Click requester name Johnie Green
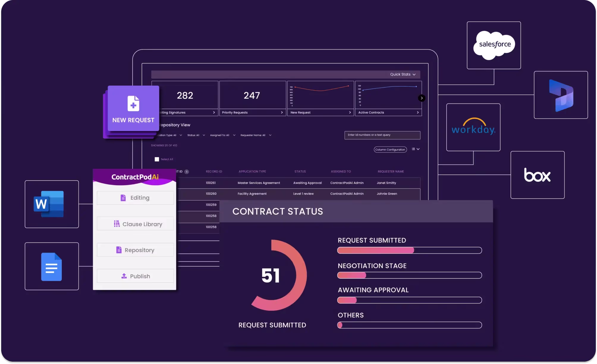 point(387,194)
